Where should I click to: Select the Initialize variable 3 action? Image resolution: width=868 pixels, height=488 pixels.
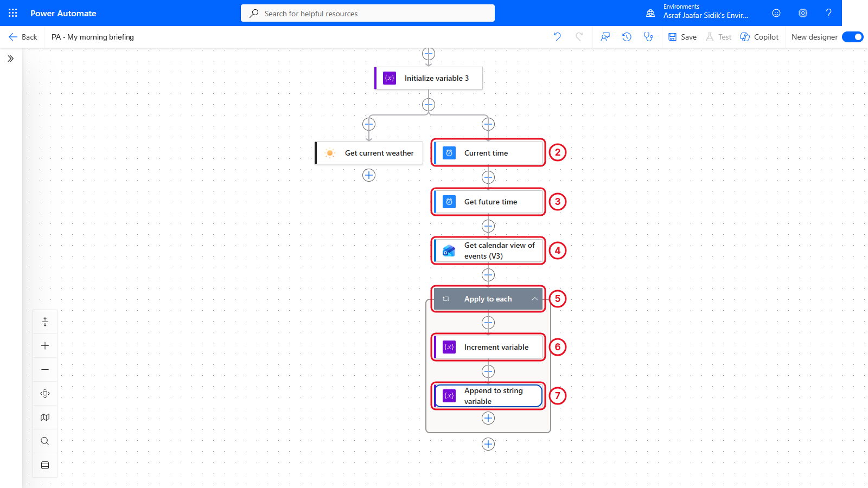429,78
